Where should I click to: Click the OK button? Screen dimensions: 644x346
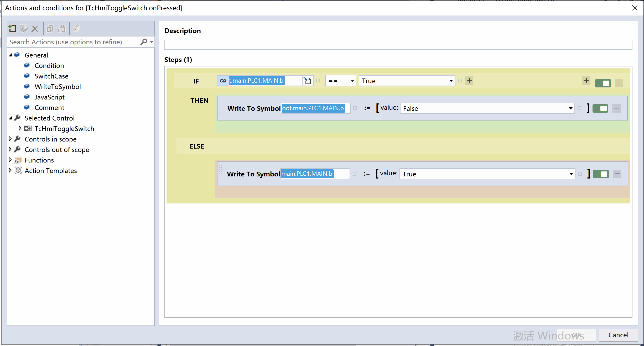[x=576, y=335]
